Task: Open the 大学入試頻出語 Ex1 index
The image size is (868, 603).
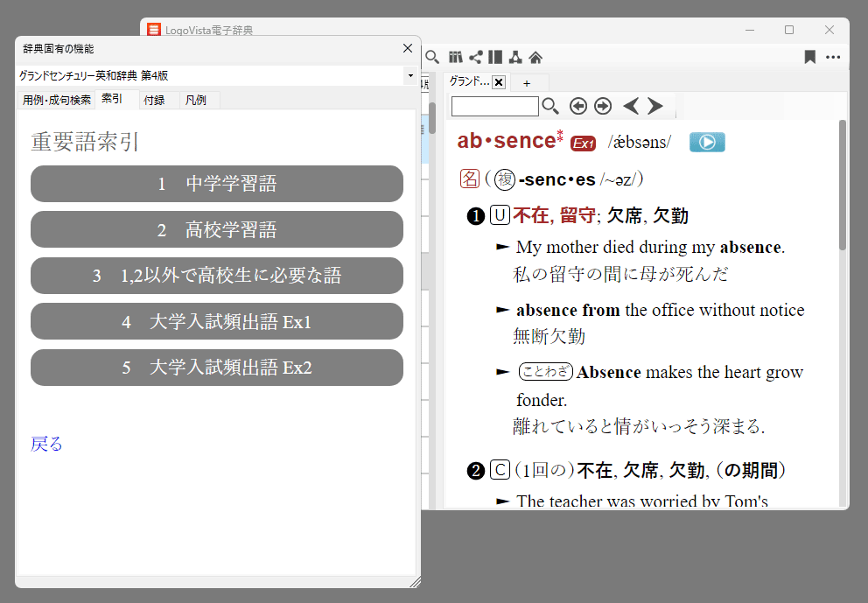Action: pos(217,321)
